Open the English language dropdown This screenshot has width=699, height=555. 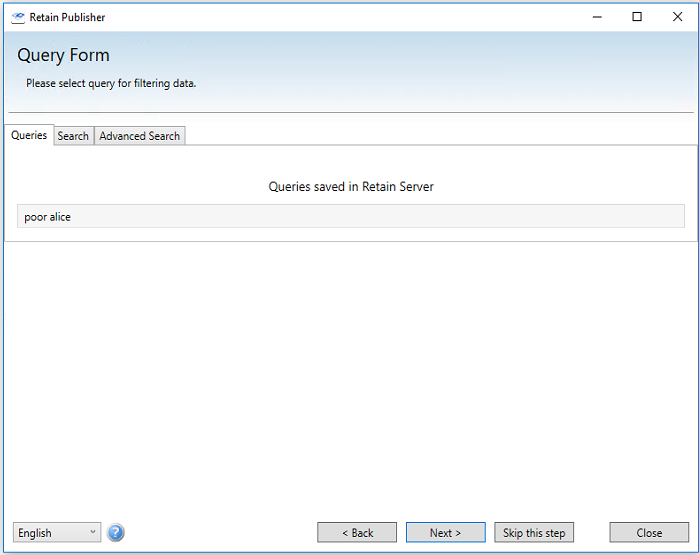[57, 532]
